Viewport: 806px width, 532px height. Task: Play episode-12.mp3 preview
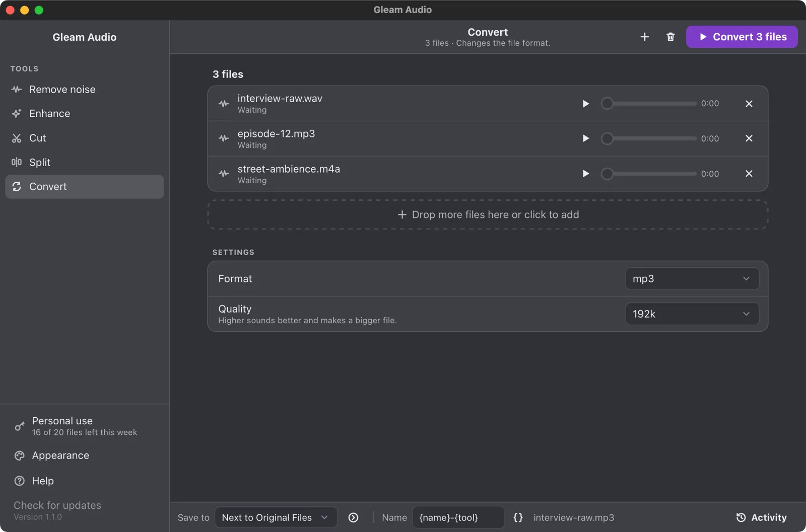click(x=585, y=138)
